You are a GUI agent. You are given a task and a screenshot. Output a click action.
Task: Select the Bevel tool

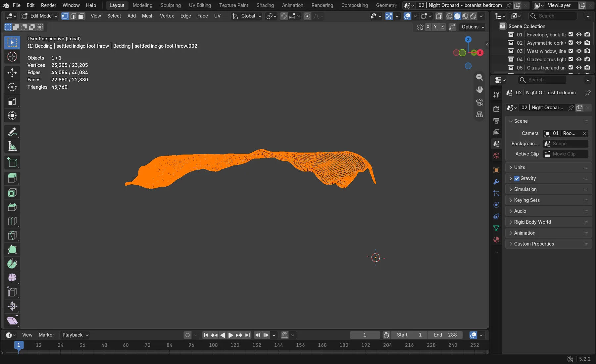[12, 207]
